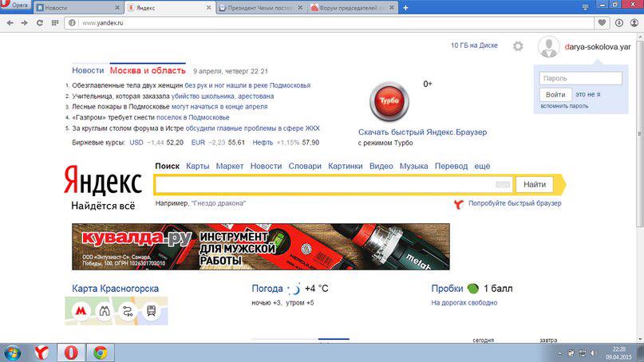The height and width of the screenshot is (362, 644).
Task: Go forward with the browser forward arrow
Action: point(24,23)
